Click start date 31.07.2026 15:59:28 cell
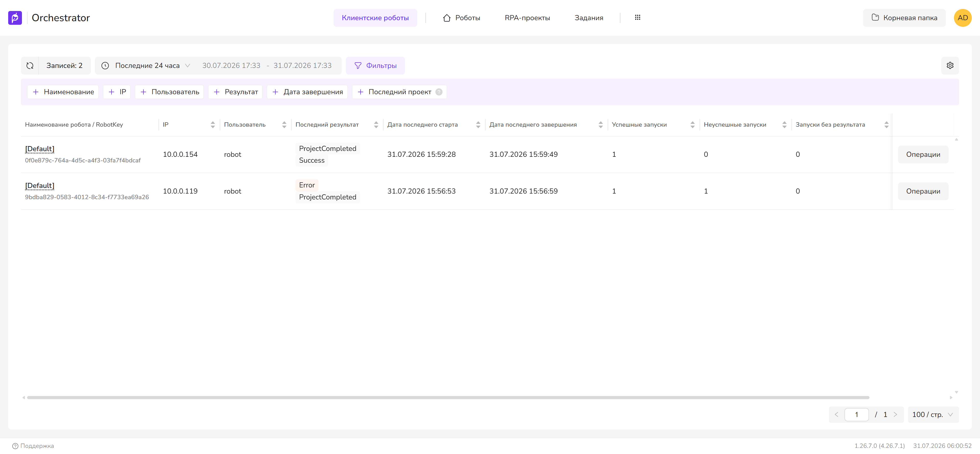Image resolution: width=980 pixels, height=454 pixels. click(422, 154)
